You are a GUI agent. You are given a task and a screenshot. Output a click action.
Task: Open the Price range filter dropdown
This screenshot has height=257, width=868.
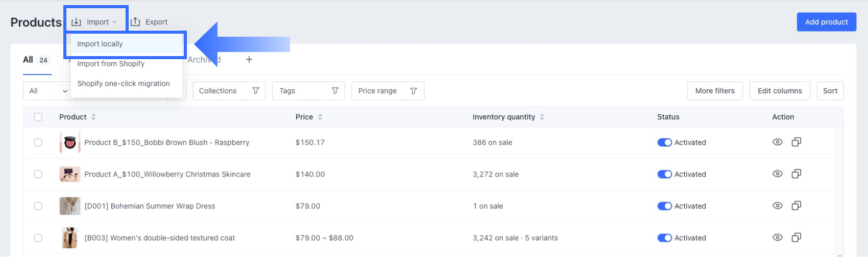[x=387, y=91]
